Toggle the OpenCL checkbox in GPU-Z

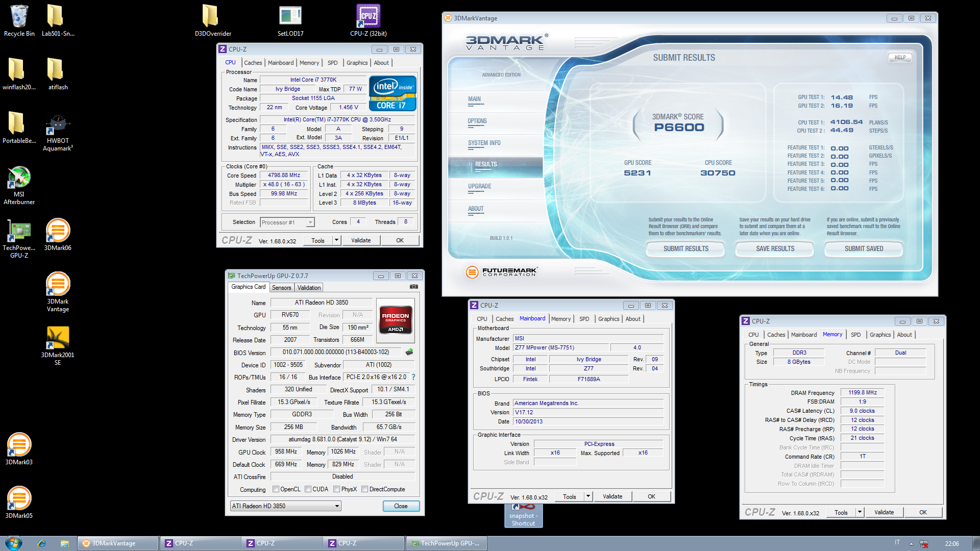click(276, 489)
